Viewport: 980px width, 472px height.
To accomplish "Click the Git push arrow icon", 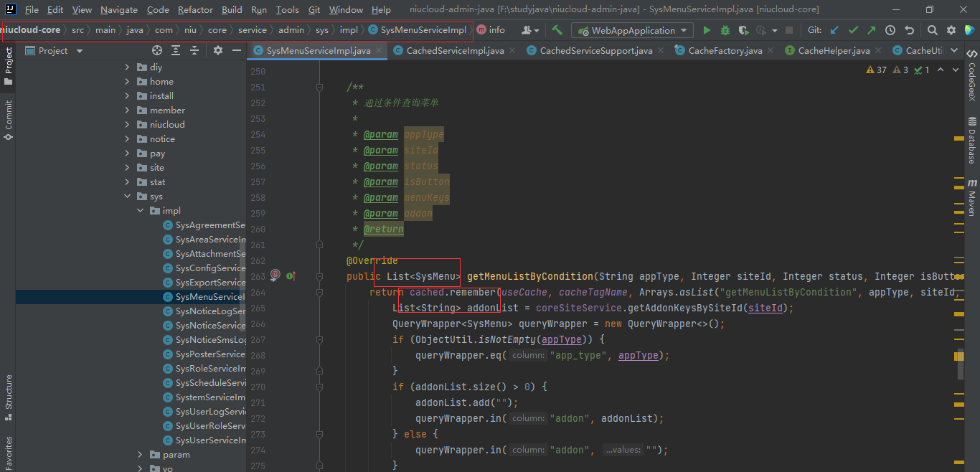I will (x=871, y=30).
